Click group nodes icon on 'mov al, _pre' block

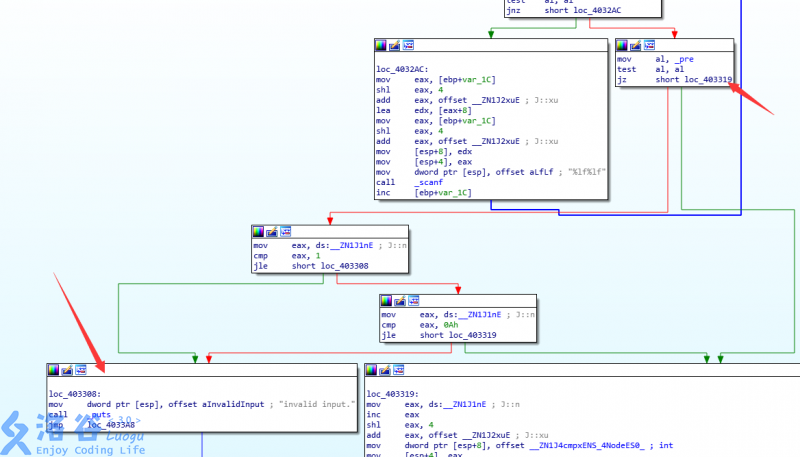point(649,45)
